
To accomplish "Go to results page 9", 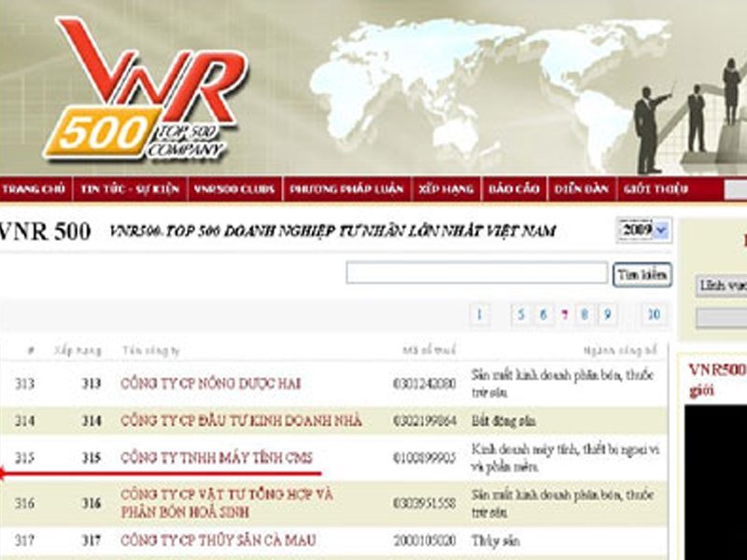I will [607, 315].
